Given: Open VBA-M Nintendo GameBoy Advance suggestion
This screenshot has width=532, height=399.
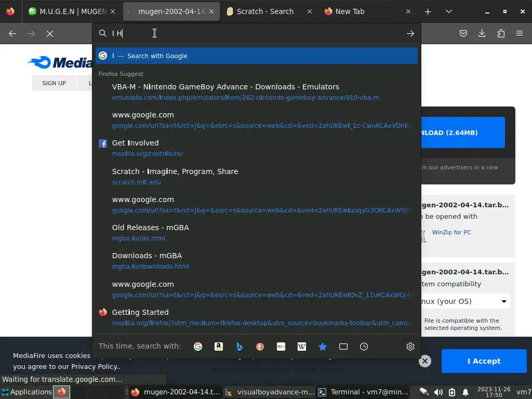Looking at the screenshot, I should (x=257, y=92).
